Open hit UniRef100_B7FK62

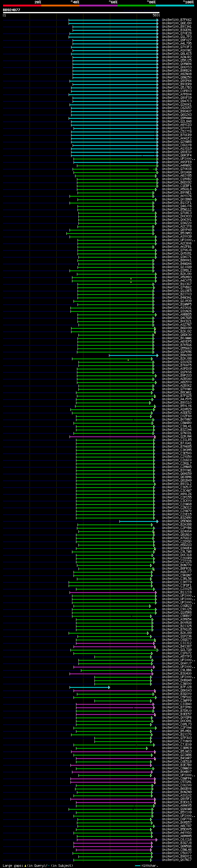tap(177, 20)
